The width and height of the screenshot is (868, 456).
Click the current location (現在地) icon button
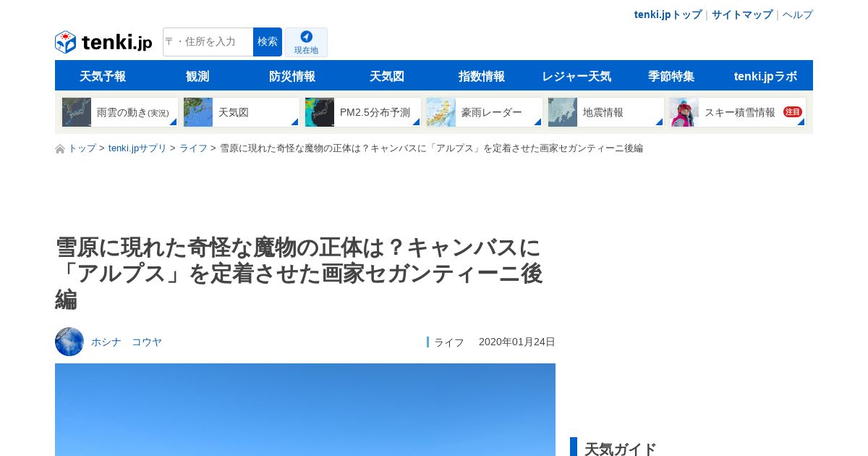coord(306,42)
